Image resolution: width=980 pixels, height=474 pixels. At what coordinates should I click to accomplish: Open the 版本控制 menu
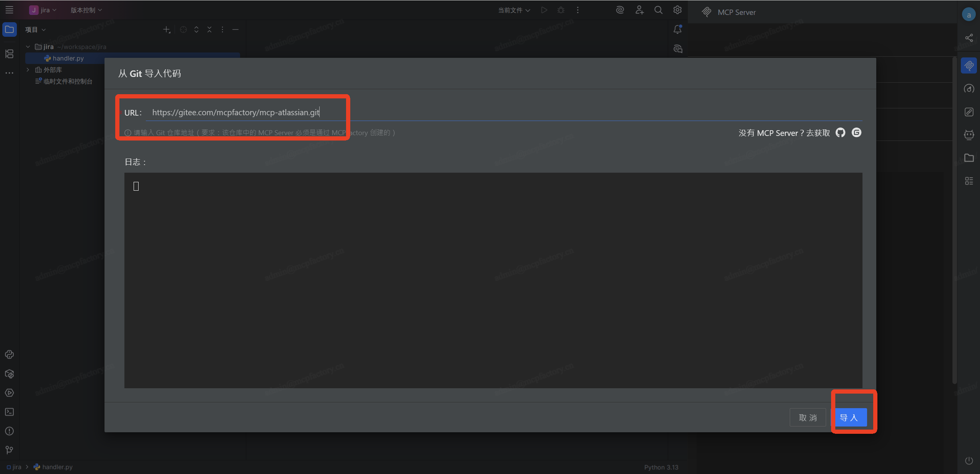86,10
